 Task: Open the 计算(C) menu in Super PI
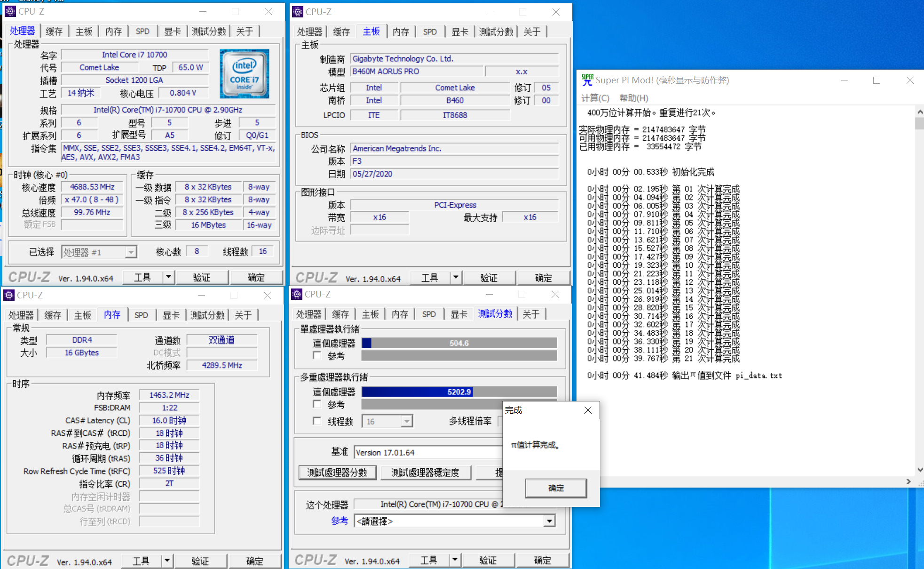point(595,98)
